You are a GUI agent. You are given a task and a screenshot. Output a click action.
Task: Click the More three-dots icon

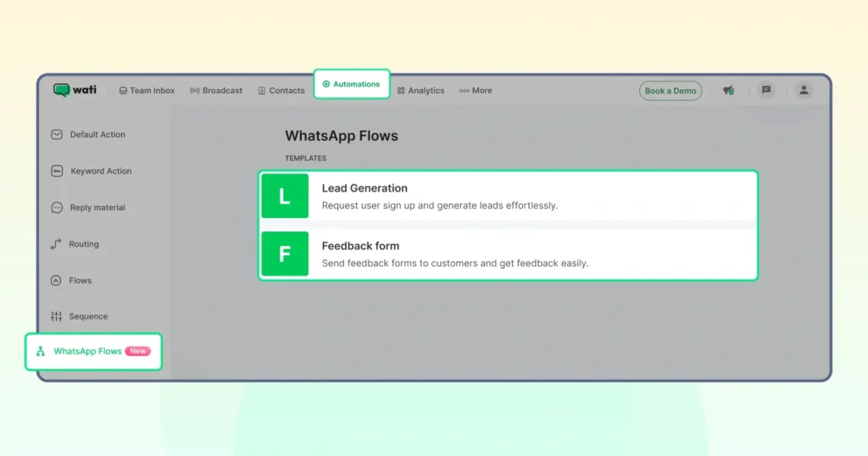tap(464, 91)
